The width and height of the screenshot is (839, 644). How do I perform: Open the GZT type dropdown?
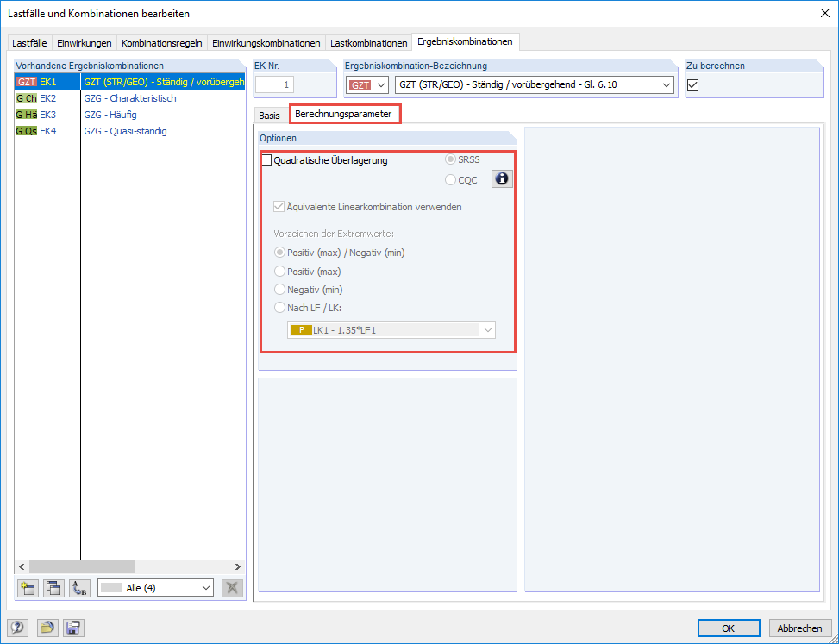tap(367, 85)
